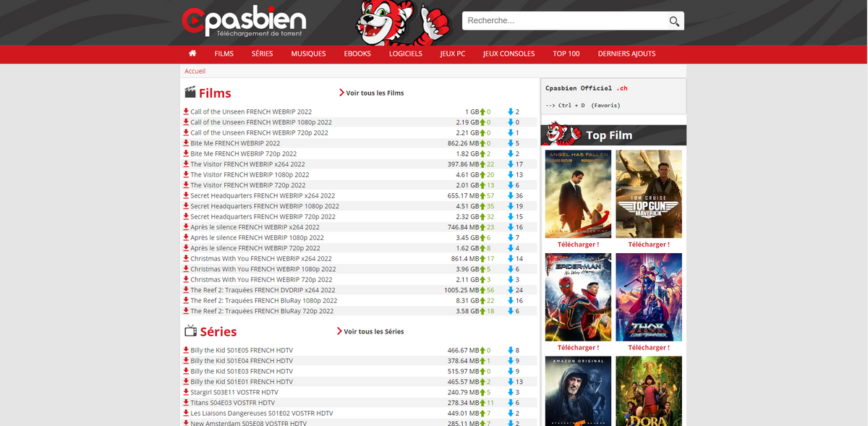Open Billy the Kid S01E04 FRENCH HDTV link
868x426 pixels.
[242, 361]
